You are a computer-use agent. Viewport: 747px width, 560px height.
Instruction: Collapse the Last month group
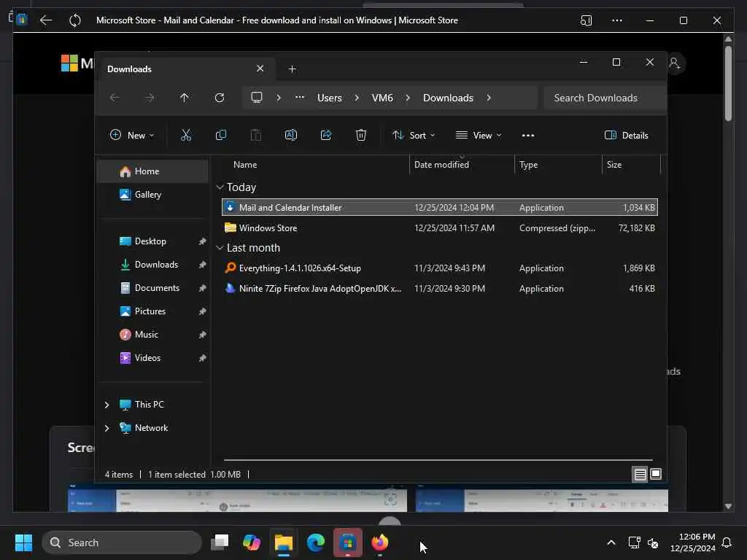220,248
